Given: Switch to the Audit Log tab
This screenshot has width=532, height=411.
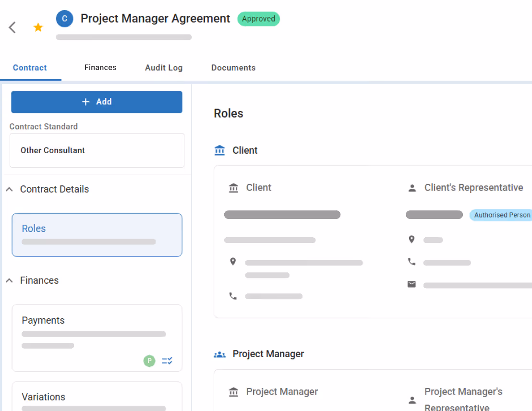Looking at the screenshot, I should pyautogui.click(x=164, y=68).
